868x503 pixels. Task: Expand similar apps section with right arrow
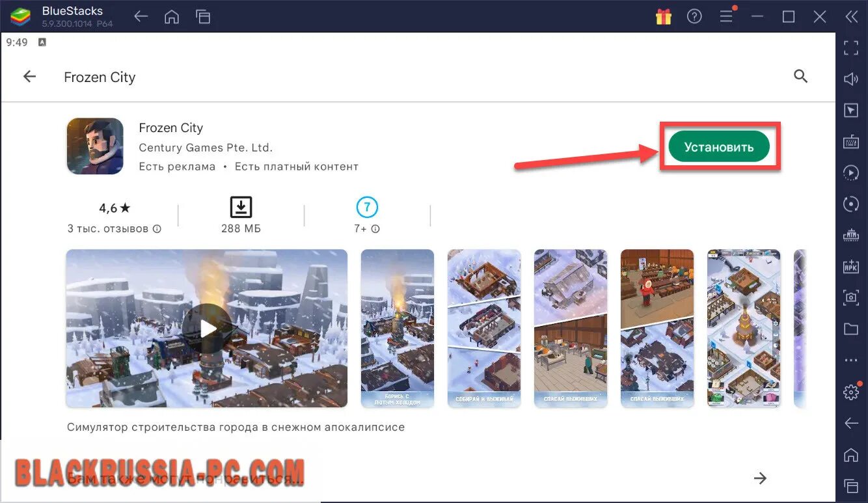coord(760,478)
